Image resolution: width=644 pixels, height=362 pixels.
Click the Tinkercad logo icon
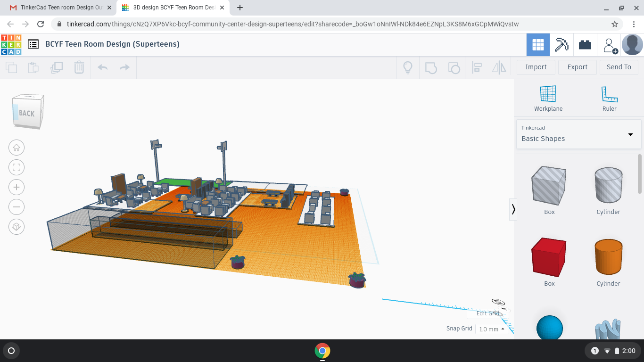coord(11,44)
